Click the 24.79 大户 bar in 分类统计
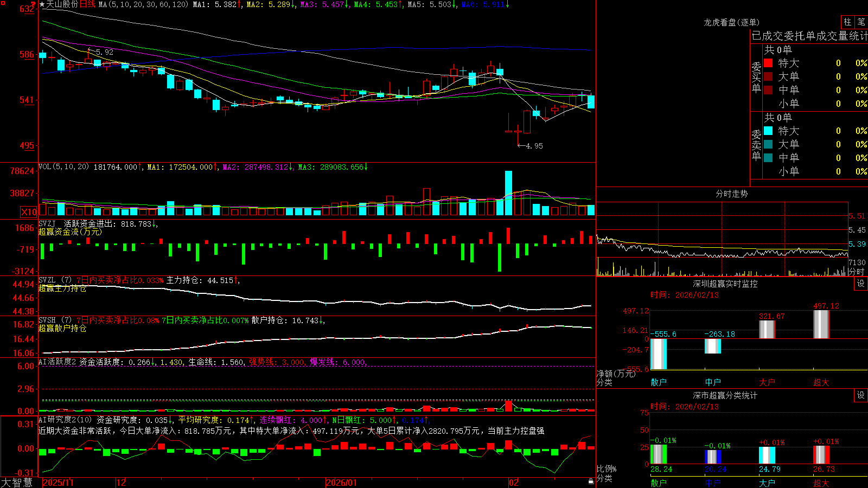This screenshot has height=488, width=868. 767,455
